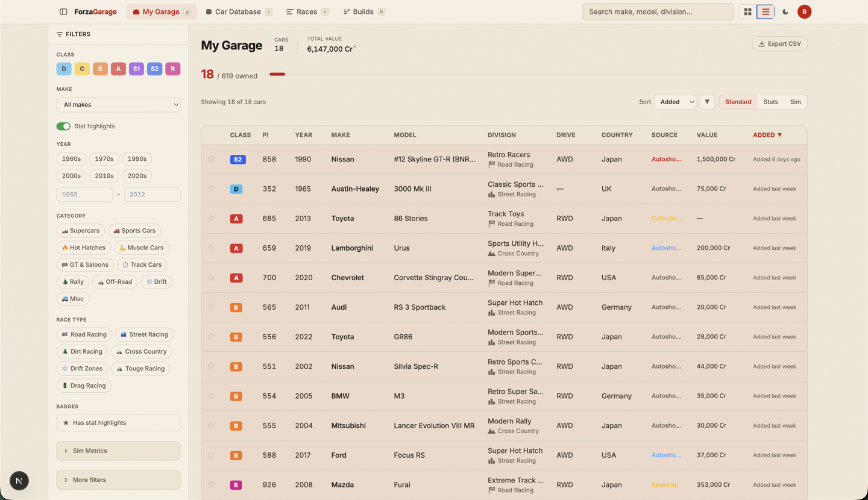Reverse sort direction arrow button

click(707, 102)
